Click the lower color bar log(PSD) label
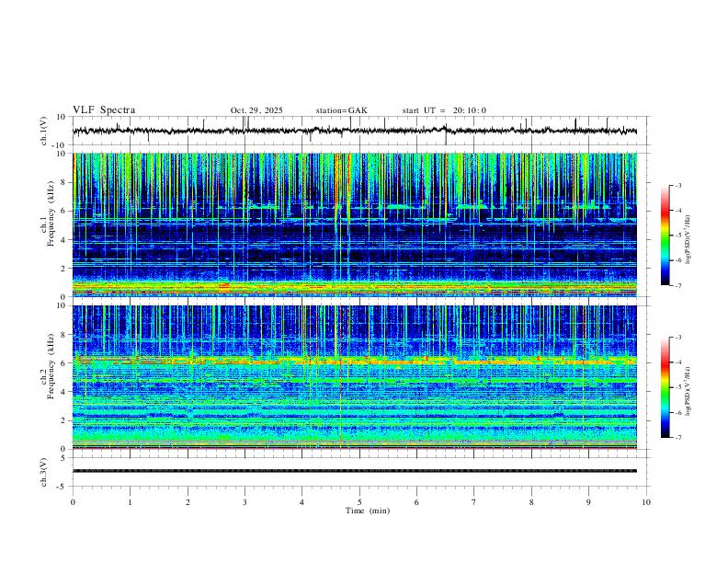The image size is (728, 563). [688, 391]
